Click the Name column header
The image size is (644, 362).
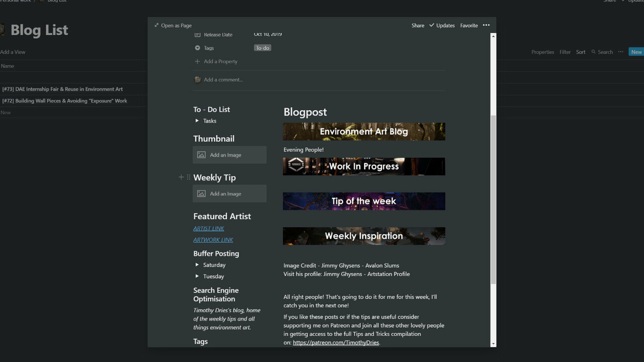(x=8, y=66)
